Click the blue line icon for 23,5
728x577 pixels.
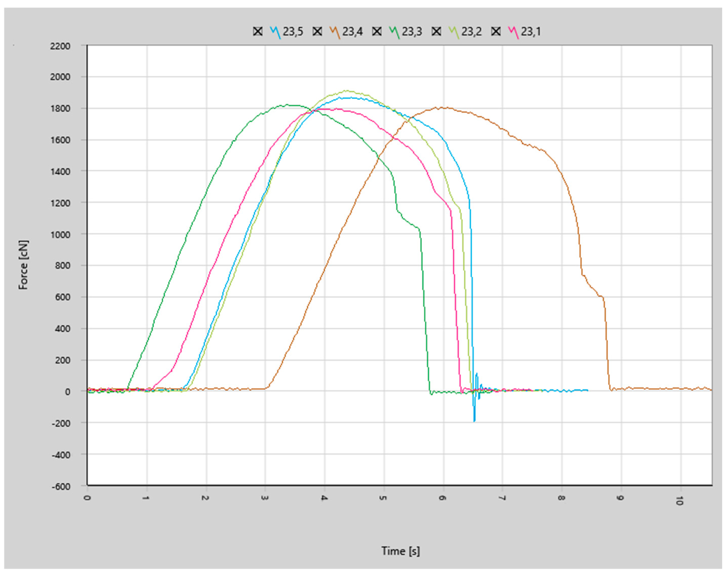(275, 32)
